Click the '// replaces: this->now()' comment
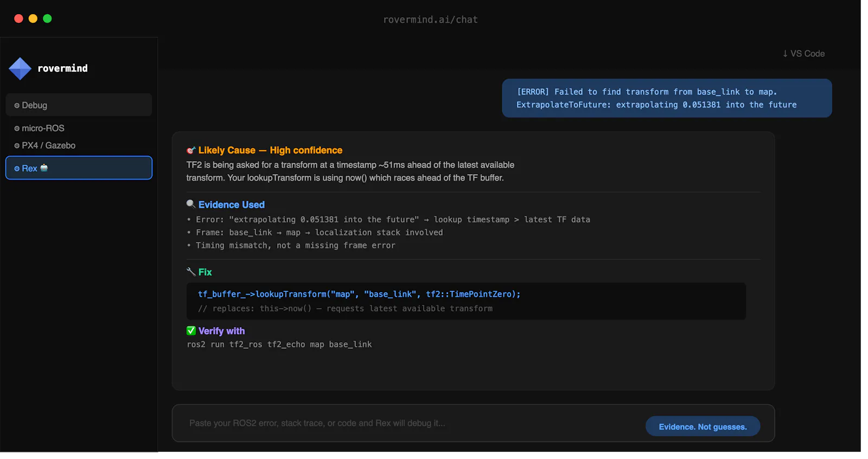This screenshot has height=459, width=868. coord(345,308)
